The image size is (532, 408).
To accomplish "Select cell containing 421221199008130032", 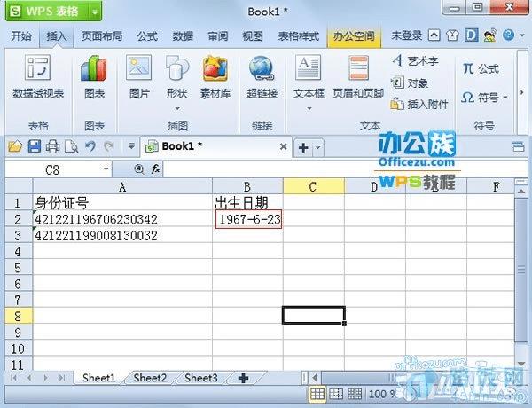I will click(122, 235).
